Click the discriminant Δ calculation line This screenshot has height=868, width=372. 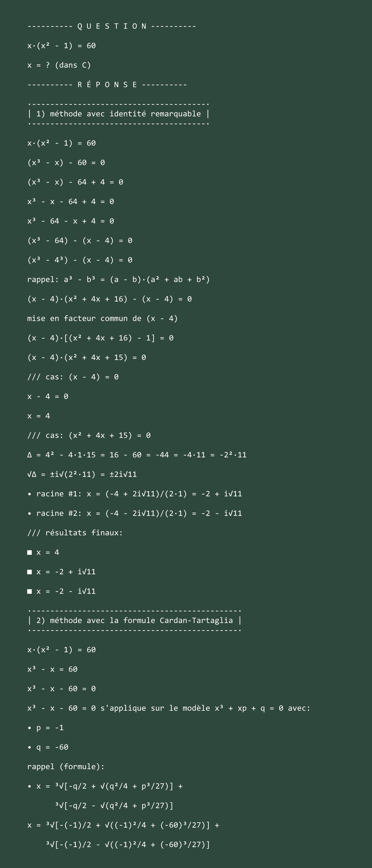click(x=137, y=455)
